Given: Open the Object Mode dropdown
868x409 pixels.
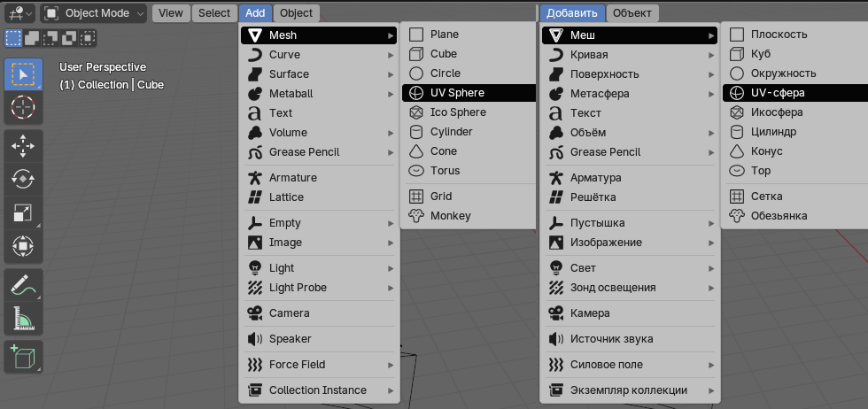Looking at the screenshot, I should [94, 13].
